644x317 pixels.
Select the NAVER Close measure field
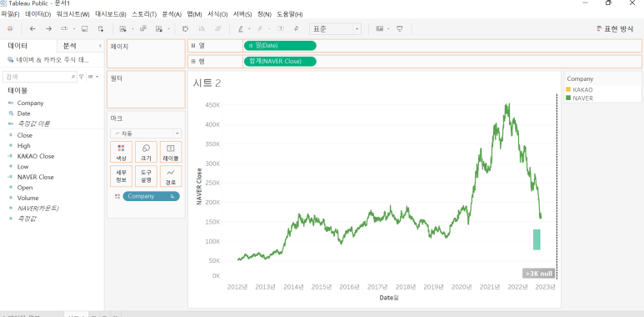point(35,177)
